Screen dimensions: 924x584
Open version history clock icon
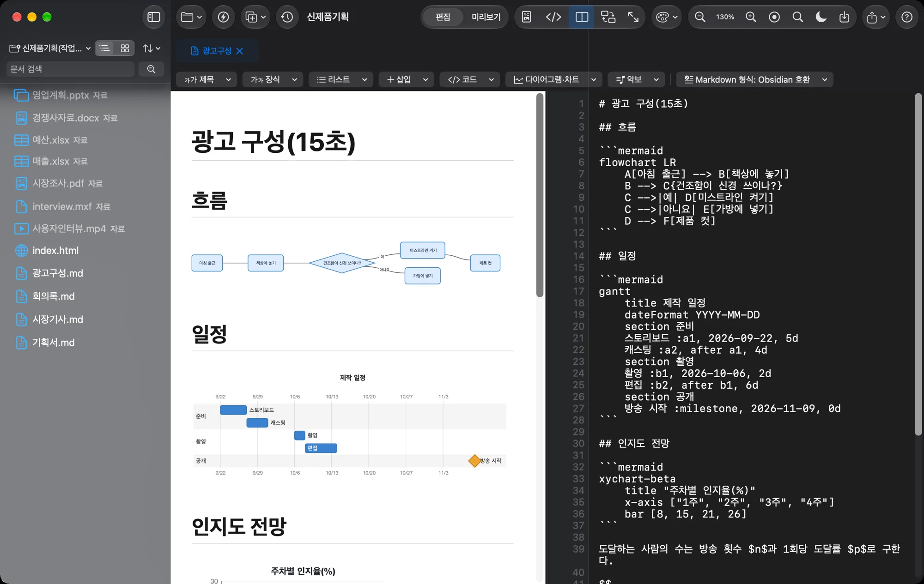tap(287, 17)
